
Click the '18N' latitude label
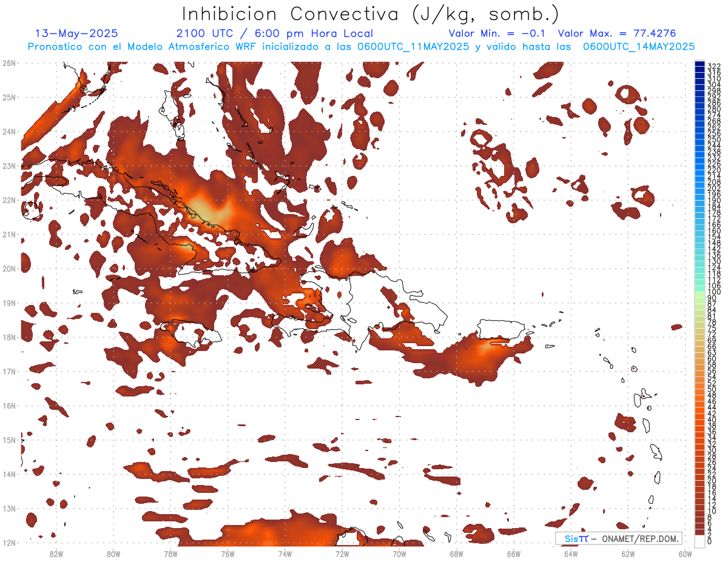pos(8,337)
